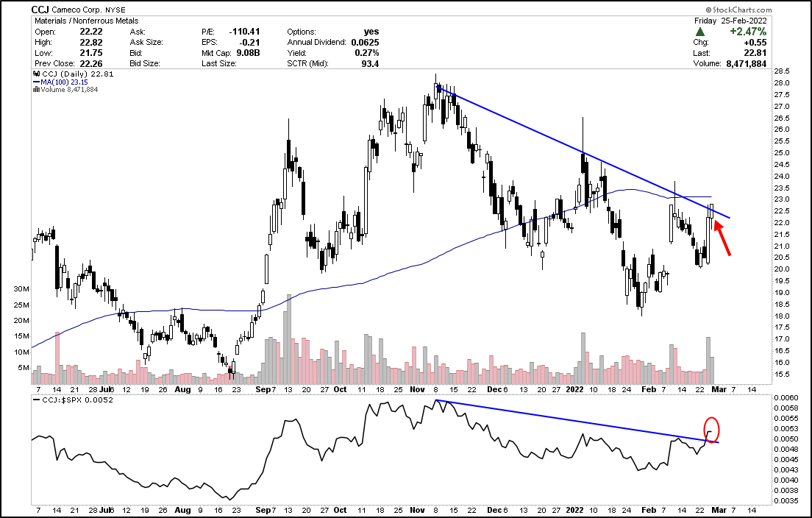Open the StockCharts.com copyright text
This screenshot has height=518, width=812.
(738, 10)
